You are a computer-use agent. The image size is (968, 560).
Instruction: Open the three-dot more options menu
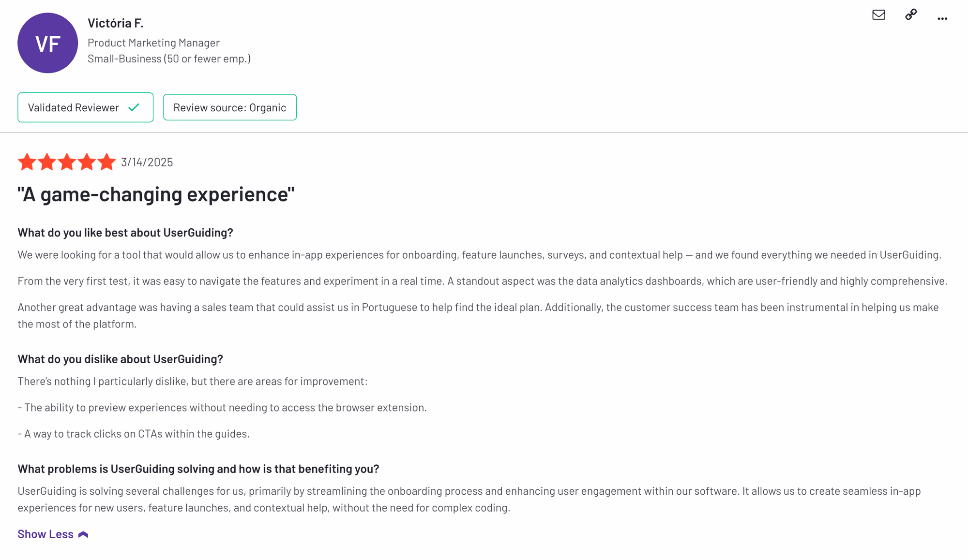click(x=942, y=18)
